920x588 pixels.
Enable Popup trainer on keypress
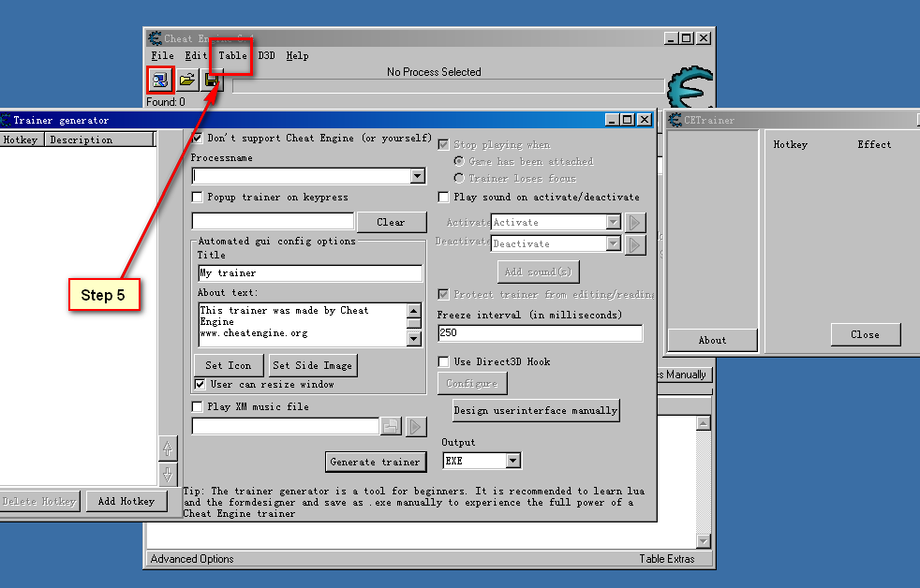[x=197, y=197]
